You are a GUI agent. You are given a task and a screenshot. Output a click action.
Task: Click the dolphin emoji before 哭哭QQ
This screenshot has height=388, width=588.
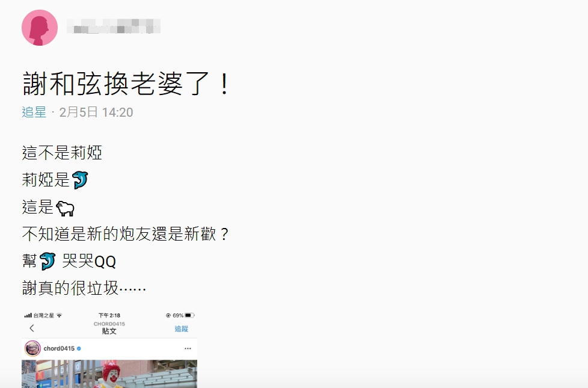tap(47, 261)
